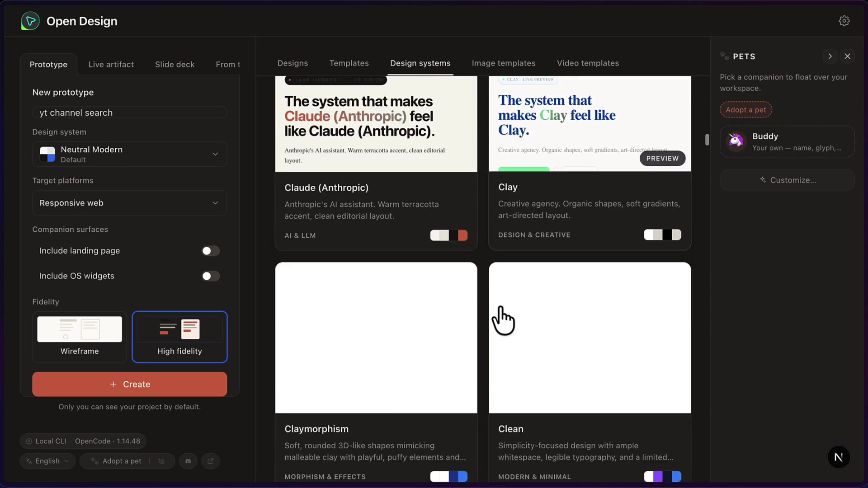
Task: Click the Claude (Anthropic) card title
Action: [326, 188]
